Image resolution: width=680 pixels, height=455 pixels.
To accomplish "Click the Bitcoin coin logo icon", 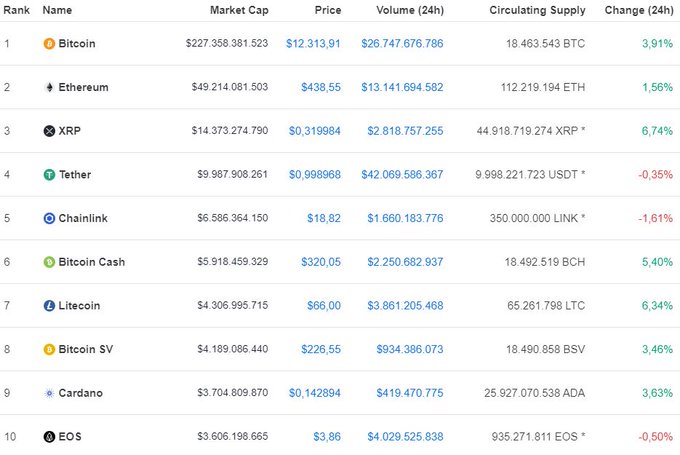I will point(49,44).
